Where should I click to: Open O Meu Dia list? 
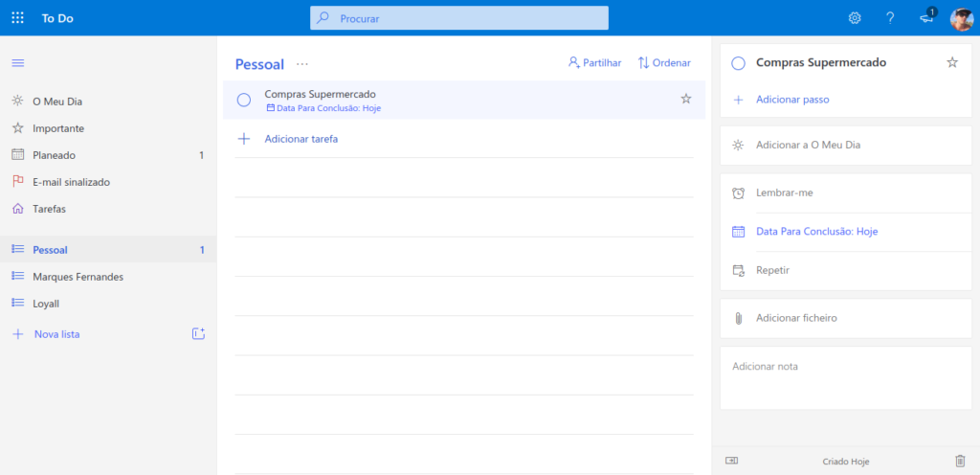click(x=108, y=102)
